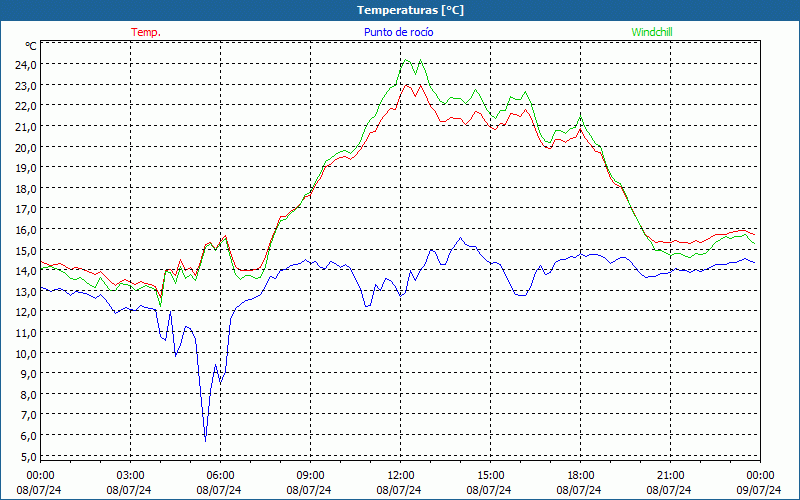Viewport: 800px width, 500px height.
Task: Click the 08/07/24 date under 12:00
Action: (399, 490)
